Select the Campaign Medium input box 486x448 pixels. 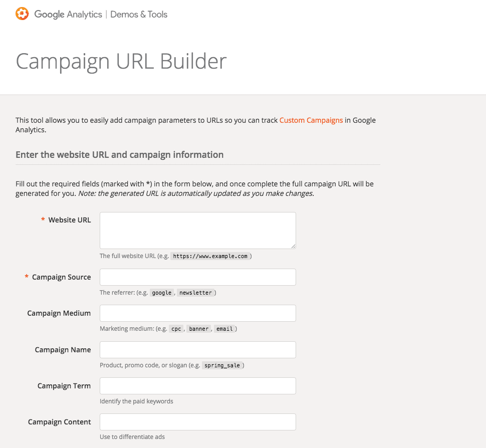[x=197, y=313]
